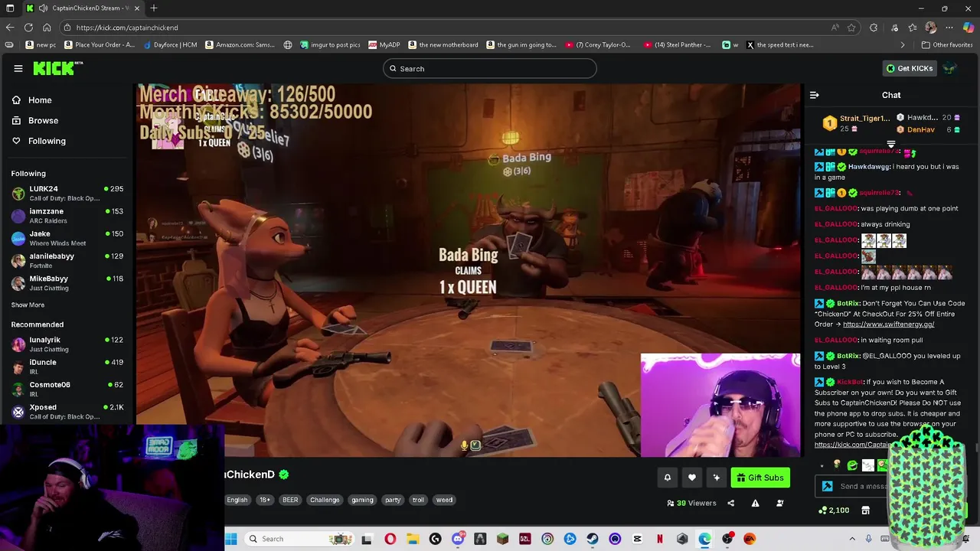Open Cosmote06's recommended channel
Screen dimensions: 980x551
(67, 389)
